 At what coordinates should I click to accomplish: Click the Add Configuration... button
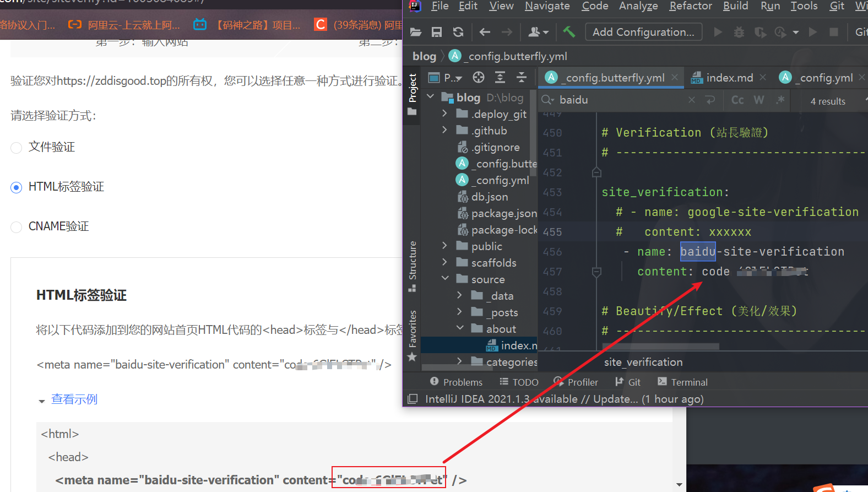(643, 32)
